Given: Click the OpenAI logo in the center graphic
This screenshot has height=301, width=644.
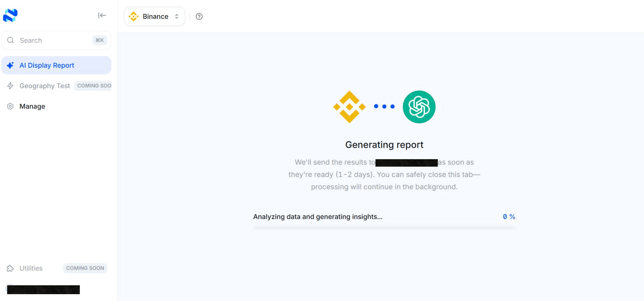Looking at the screenshot, I should (419, 106).
